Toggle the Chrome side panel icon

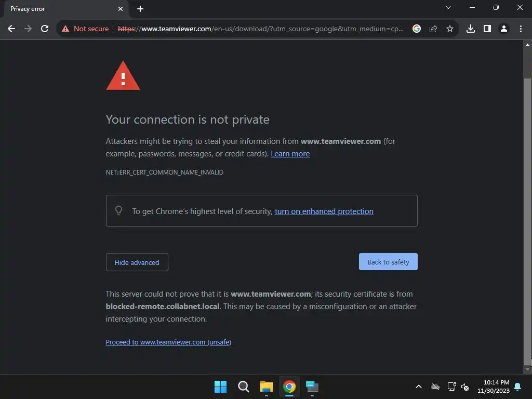[x=487, y=29]
